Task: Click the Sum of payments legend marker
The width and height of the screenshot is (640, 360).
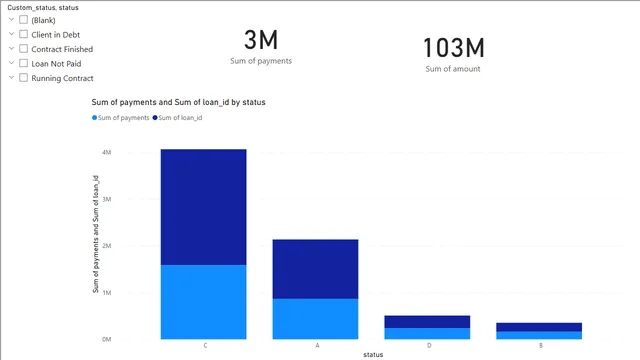Action: click(x=94, y=118)
